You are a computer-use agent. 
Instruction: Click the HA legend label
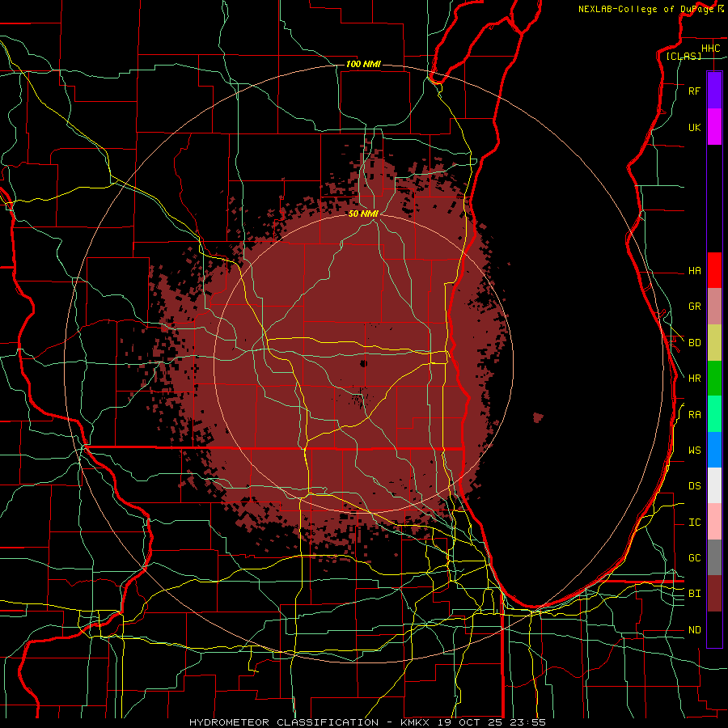point(694,270)
